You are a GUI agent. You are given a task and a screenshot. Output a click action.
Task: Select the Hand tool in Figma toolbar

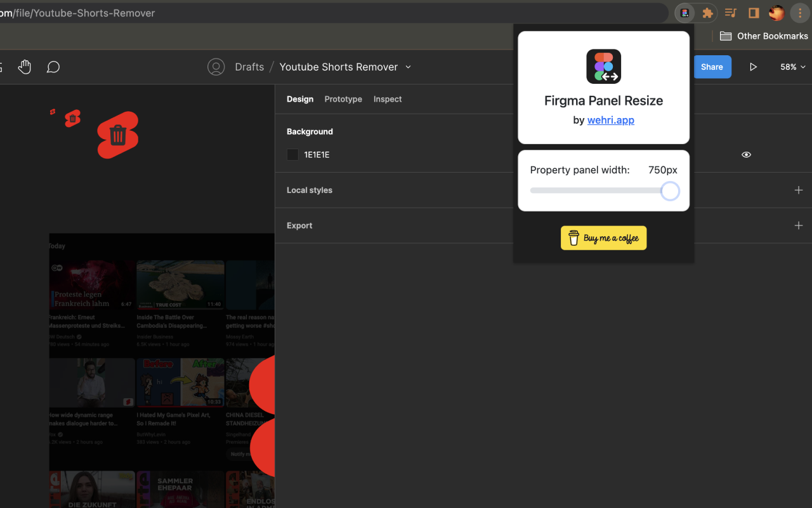tap(24, 67)
